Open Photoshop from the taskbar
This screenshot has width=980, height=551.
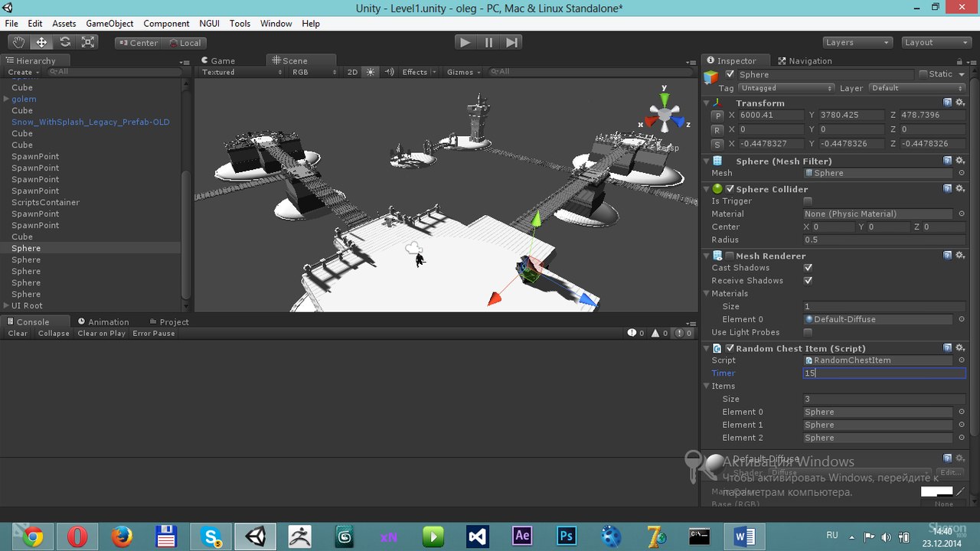pyautogui.click(x=567, y=536)
